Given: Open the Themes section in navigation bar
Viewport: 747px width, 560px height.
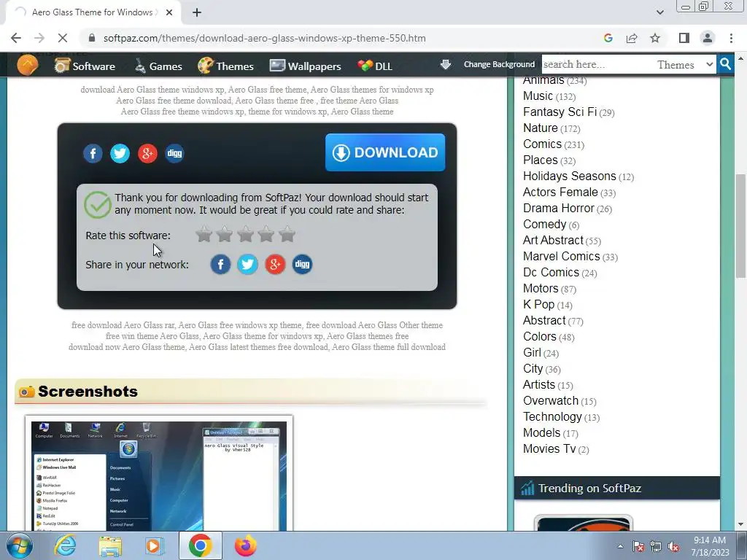Looking at the screenshot, I should point(225,66).
